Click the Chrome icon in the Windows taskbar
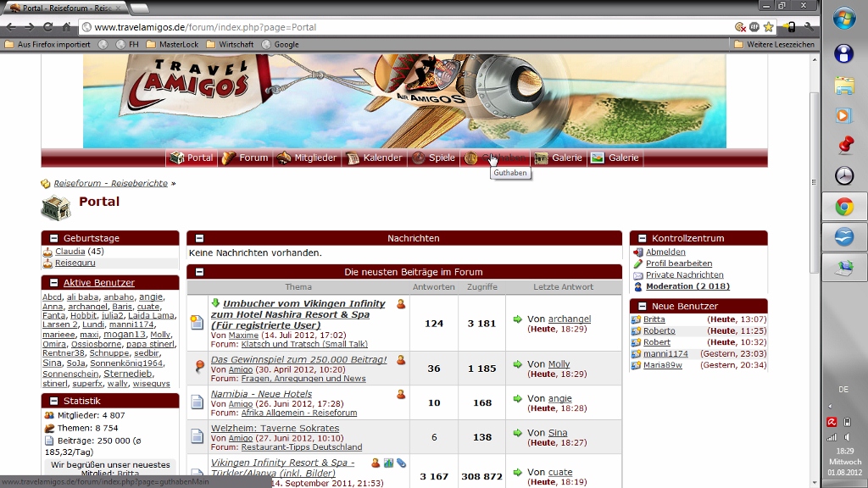The height and width of the screenshot is (488, 868). [843, 207]
